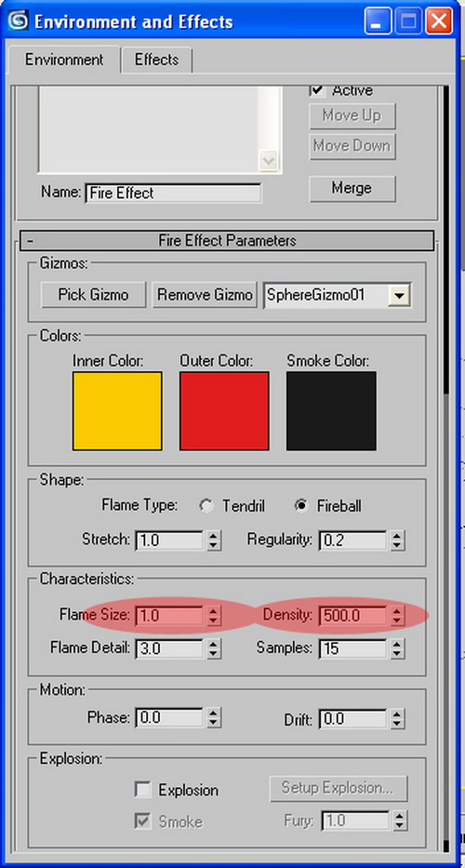Open the SphereGizmo01 gizmo dropdown

click(x=399, y=296)
